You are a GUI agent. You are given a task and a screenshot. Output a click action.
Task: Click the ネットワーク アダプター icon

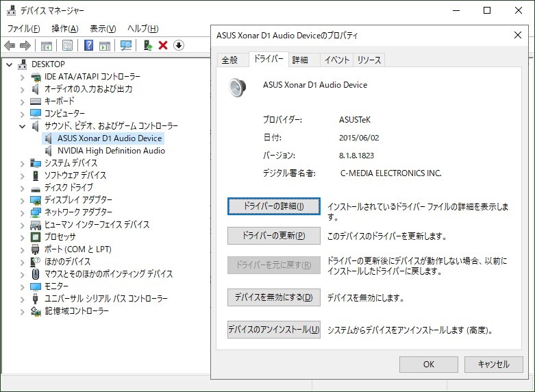tap(36, 212)
